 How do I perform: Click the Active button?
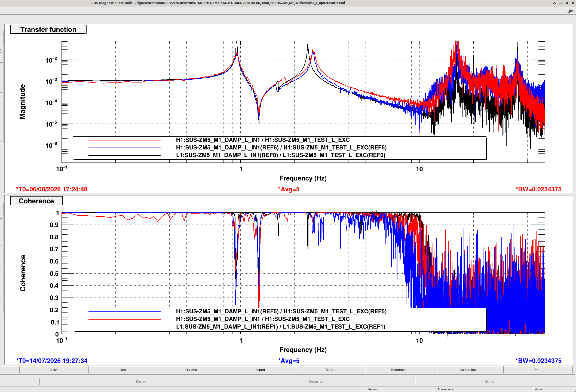54,370
